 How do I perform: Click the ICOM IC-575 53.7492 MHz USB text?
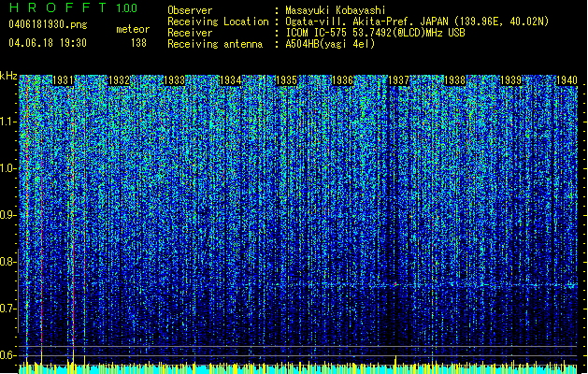click(375, 33)
